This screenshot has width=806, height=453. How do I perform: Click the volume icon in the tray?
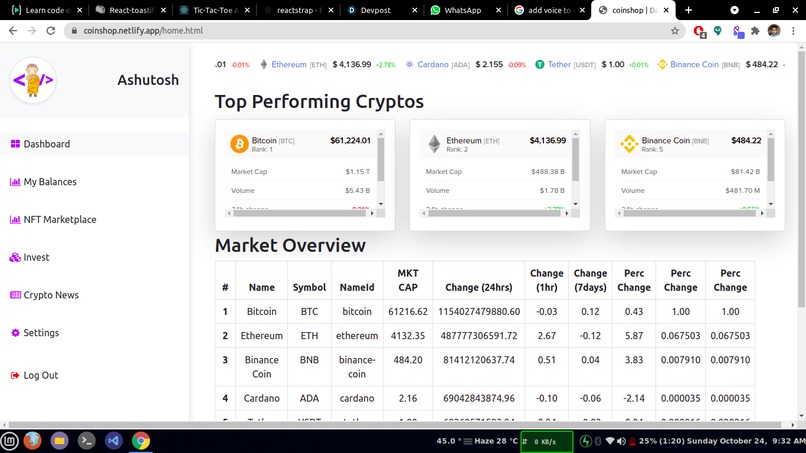click(621, 441)
